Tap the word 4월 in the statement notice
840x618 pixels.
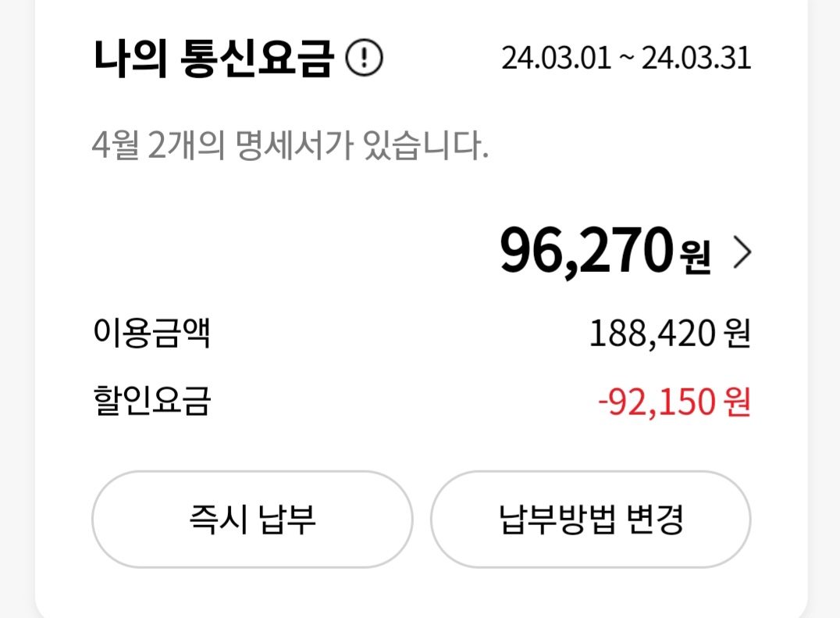(115, 145)
